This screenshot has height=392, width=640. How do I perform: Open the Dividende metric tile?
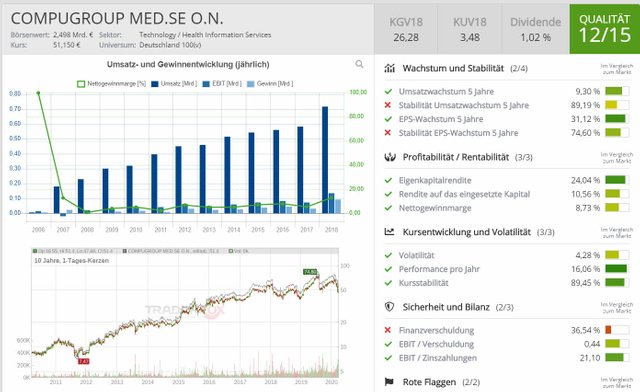535,29
